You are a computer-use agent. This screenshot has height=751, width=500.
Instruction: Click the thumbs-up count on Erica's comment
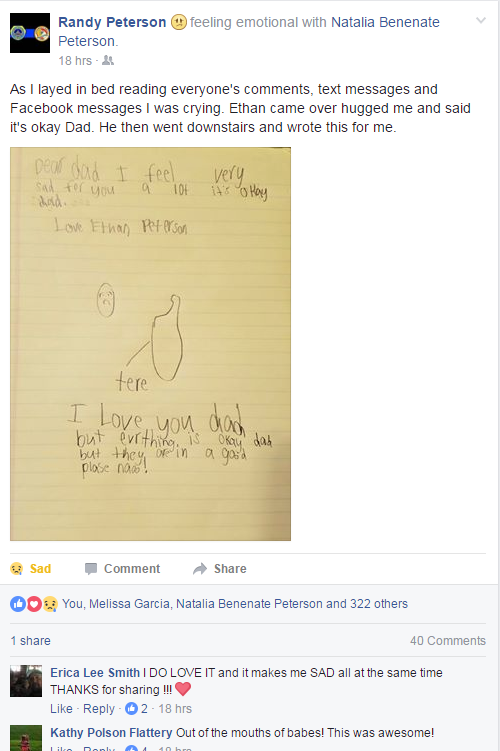coord(136,708)
